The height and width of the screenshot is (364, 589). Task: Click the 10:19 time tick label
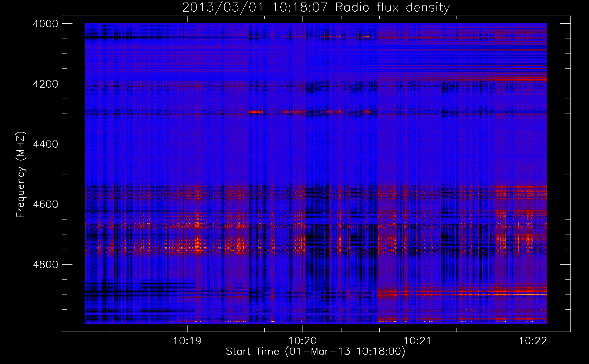(187, 341)
